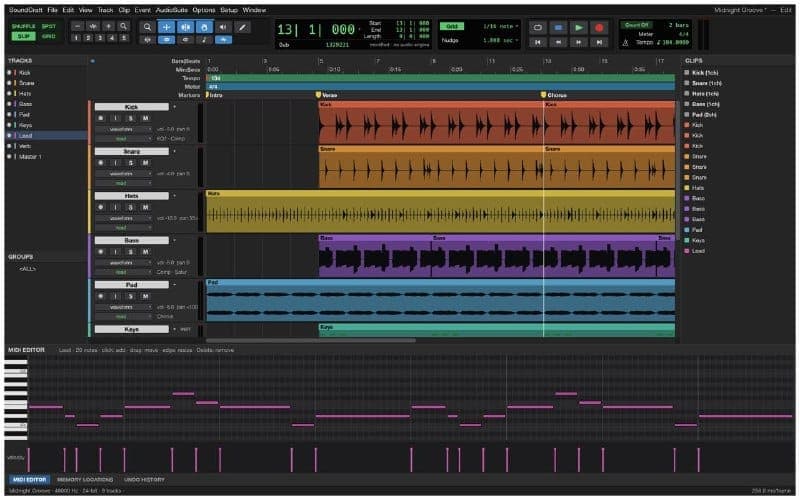
Task: Record-arm the Hats track
Action: coord(101,207)
